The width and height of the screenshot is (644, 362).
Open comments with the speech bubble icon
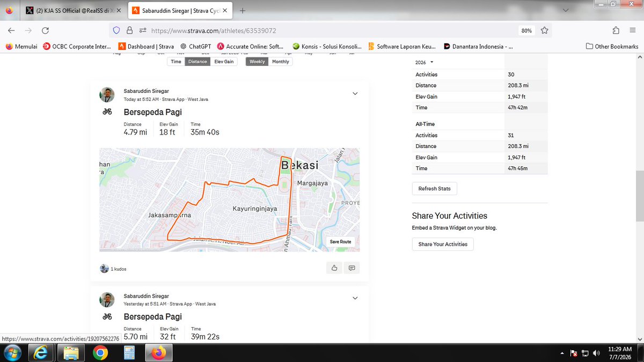(352, 268)
